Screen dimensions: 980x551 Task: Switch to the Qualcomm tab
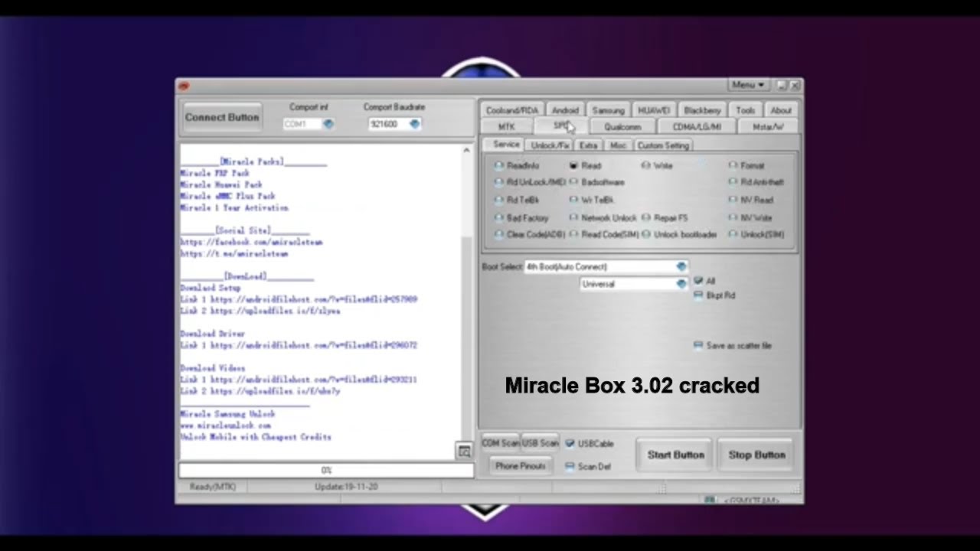[622, 127]
